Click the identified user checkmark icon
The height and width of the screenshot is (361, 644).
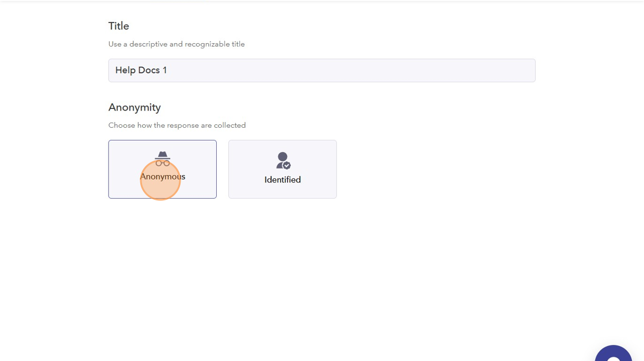[282, 161]
